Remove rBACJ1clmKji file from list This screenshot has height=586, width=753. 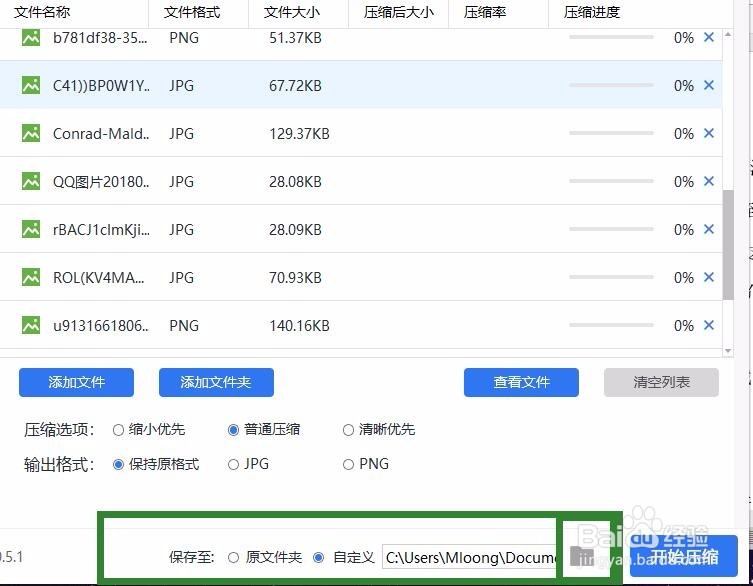[709, 230]
